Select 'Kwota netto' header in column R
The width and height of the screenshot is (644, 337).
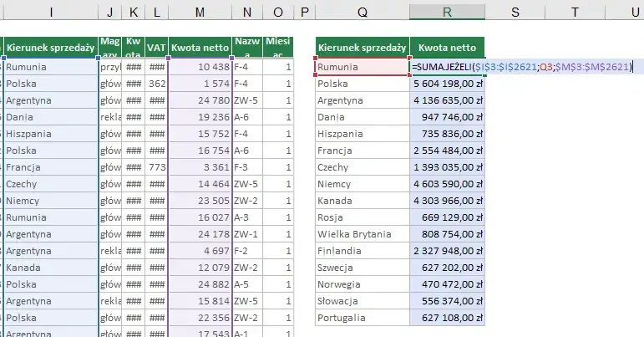(447, 48)
